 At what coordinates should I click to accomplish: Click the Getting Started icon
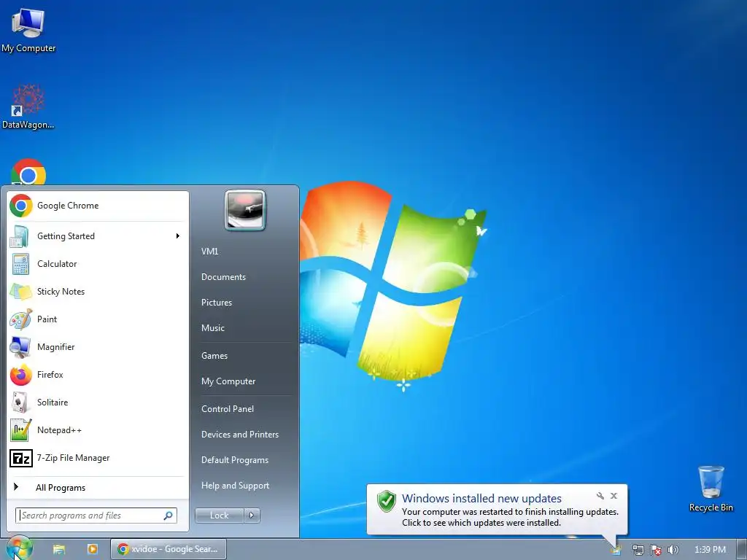tap(20, 236)
